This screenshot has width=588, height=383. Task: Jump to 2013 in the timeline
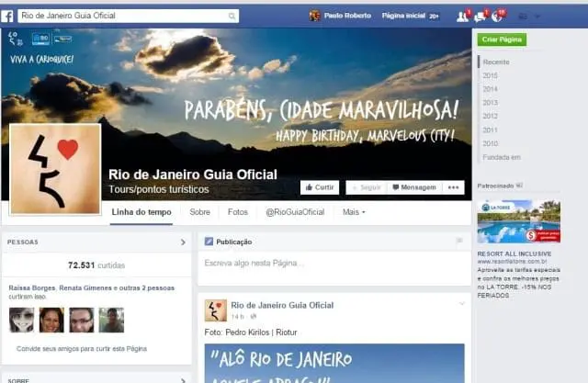point(490,103)
